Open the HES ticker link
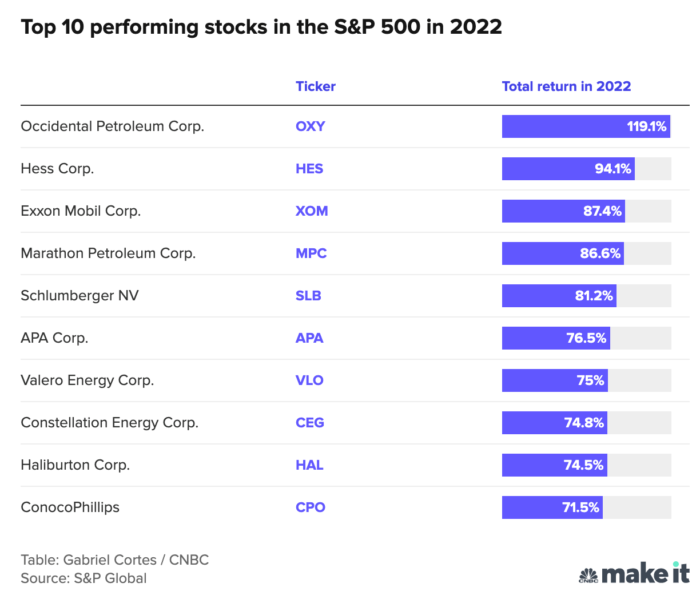700x607 pixels. pos(309,169)
